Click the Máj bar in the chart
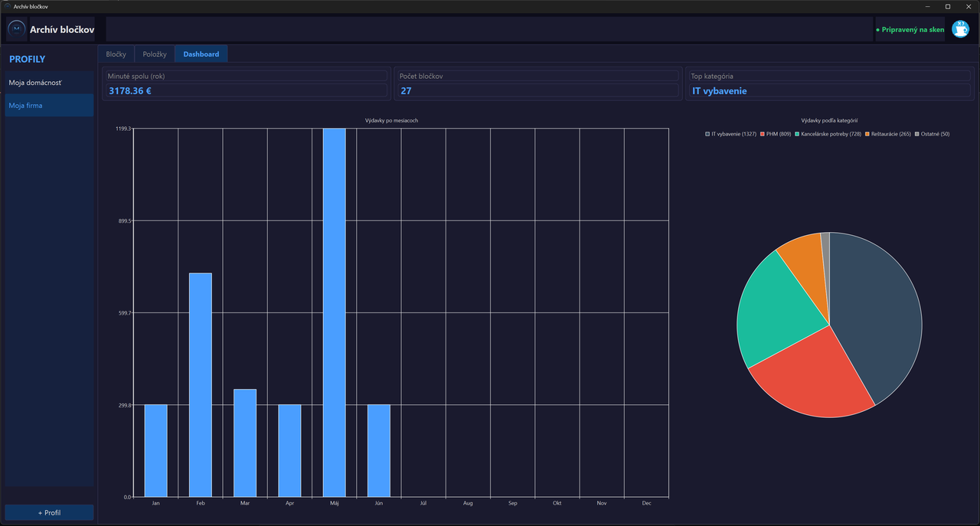Image resolution: width=980 pixels, height=526 pixels. click(x=335, y=312)
